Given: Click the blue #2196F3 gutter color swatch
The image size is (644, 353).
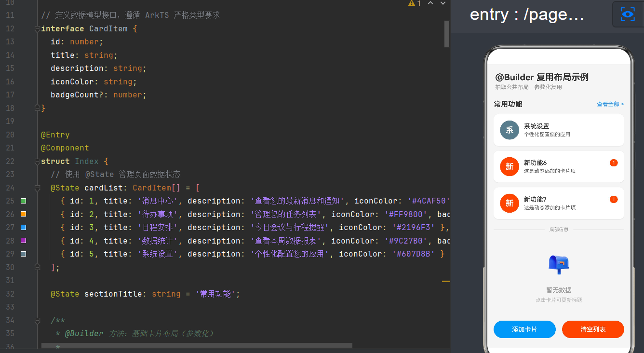Looking at the screenshot, I should [23, 227].
